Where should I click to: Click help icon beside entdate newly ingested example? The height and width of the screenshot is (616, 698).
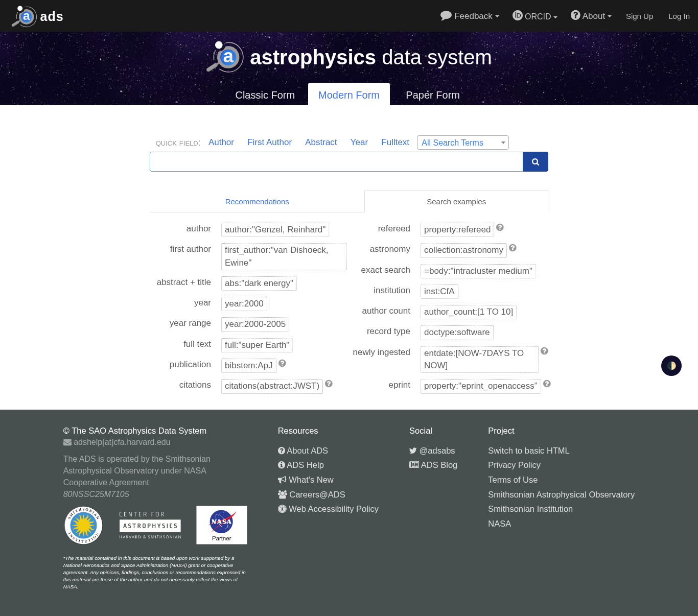(544, 351)
